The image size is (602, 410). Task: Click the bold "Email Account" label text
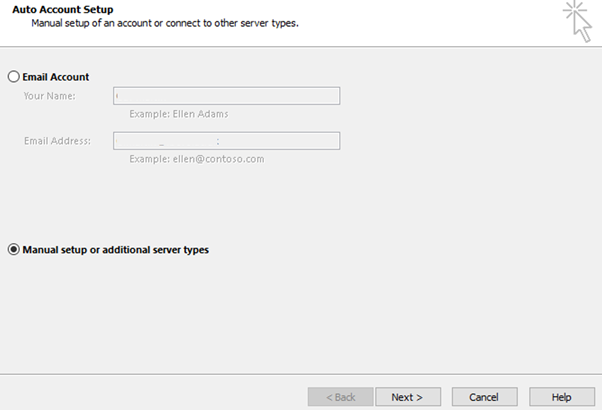[x=55, y=77]
